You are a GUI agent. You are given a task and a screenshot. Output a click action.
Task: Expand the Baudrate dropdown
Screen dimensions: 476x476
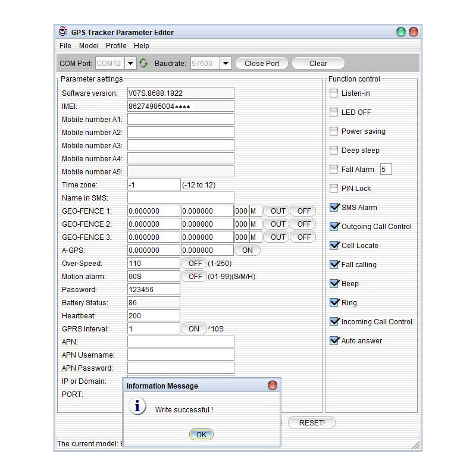coord(226,63)
